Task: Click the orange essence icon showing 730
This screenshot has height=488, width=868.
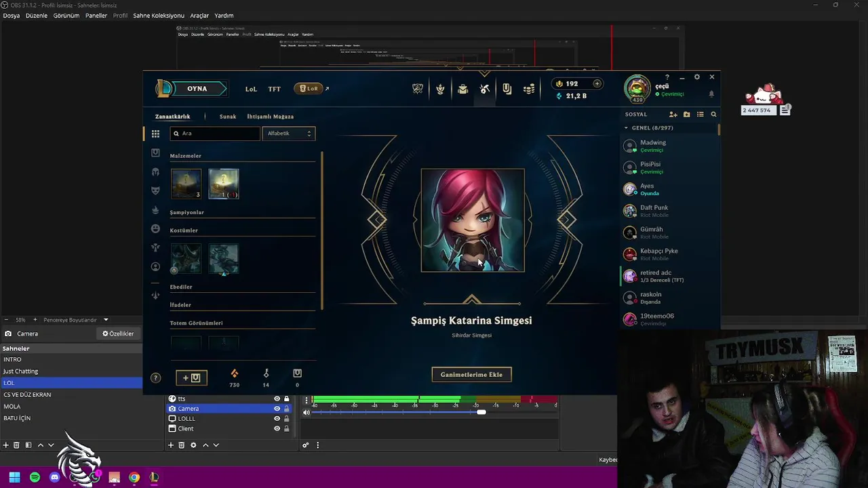Action: point(234,373)
